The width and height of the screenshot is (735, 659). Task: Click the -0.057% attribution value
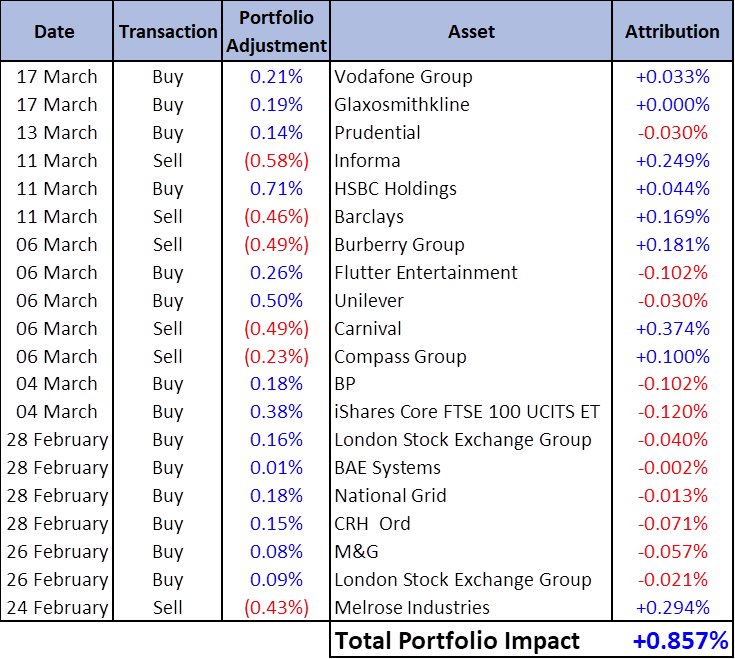click(673, 552)
